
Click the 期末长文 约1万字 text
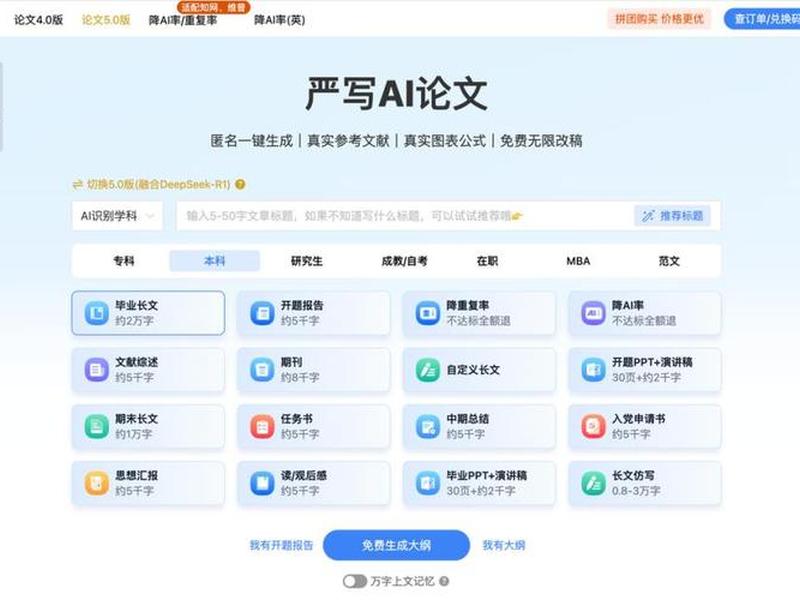[134, 434]
